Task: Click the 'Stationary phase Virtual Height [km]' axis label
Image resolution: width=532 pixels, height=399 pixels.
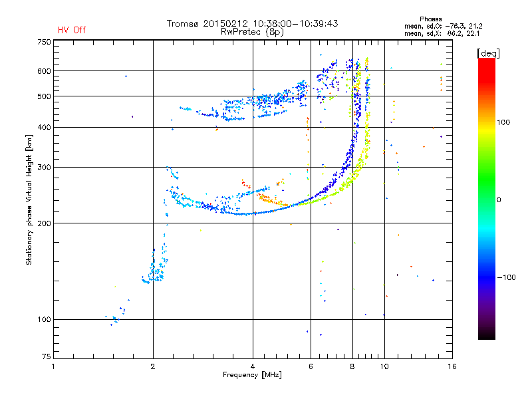Action: point(29,199)
